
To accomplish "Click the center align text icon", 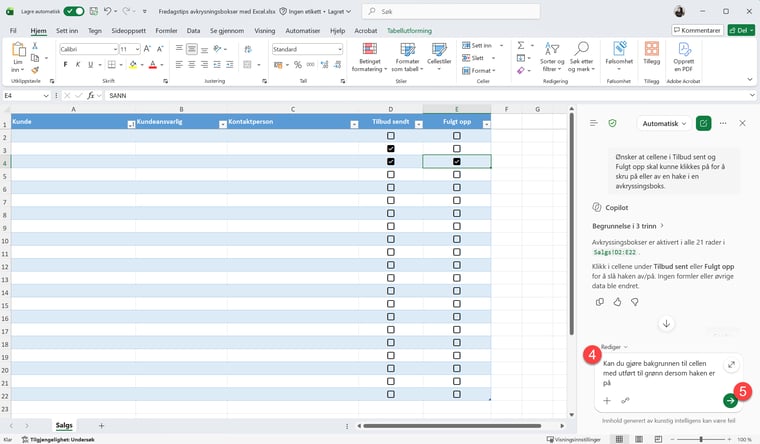I will pos(192,64).
